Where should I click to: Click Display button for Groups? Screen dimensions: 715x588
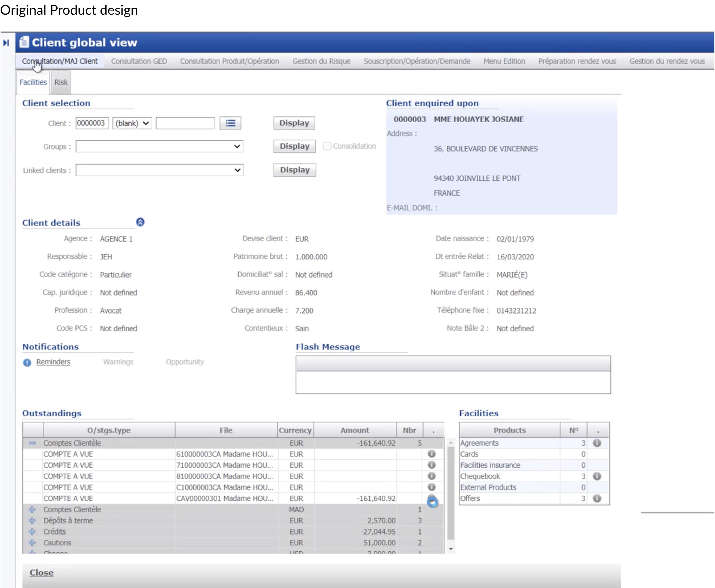pyautogui.click(x=294, y=146)
